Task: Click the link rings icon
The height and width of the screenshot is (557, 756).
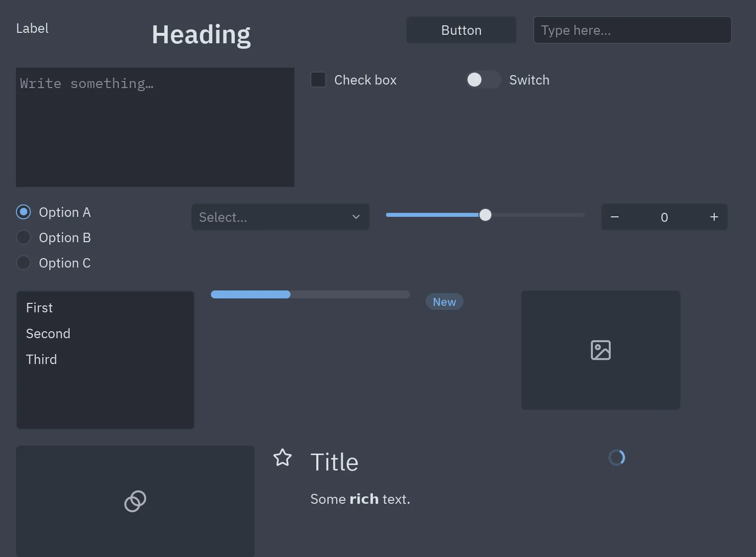Action: (x=135, y=501)
